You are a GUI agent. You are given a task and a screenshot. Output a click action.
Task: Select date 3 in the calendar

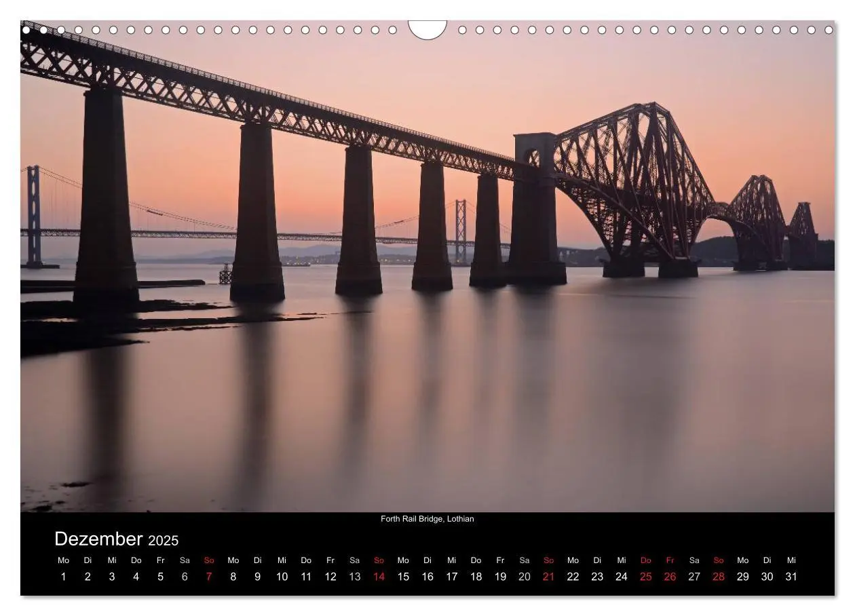pyautogui.click(x=112, y=577)
